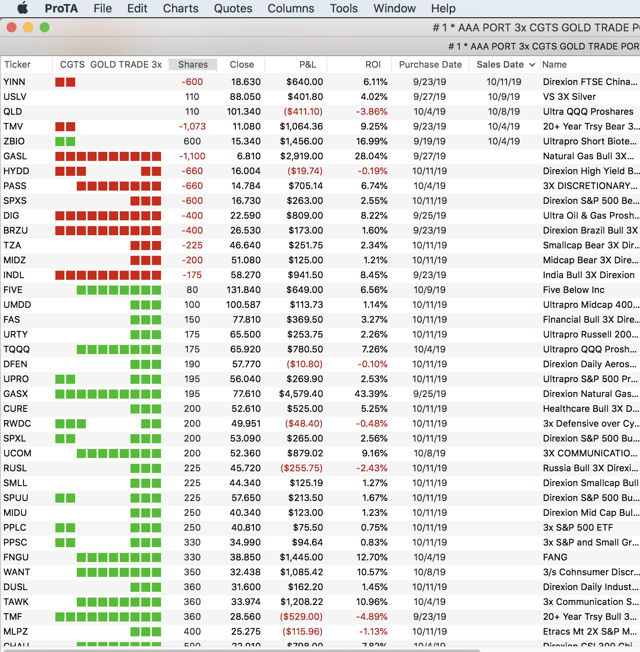Sort by the Name column header
This screenshot has height=652, width=640.
point(554,64)
